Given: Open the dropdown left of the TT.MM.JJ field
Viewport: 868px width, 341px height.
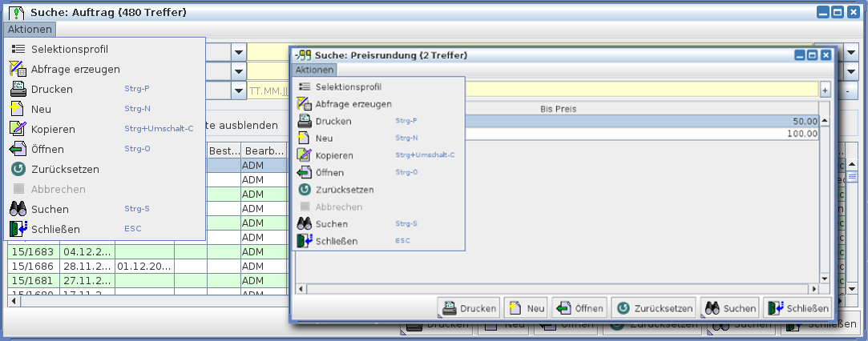Looking at the screenshot, I should [239, 90].
